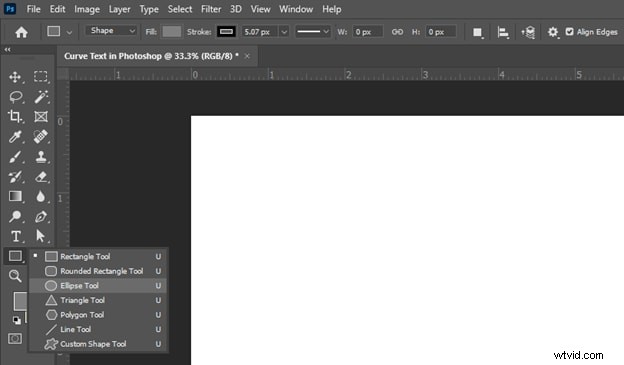Select the Eraser tool
The image size is (624, 365).
coord(41,177)
